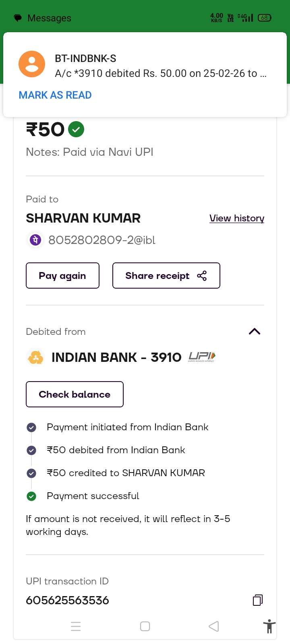The image size is (290, 644).
Task: Click Mark as Read on the notification
Action: (55, 95)
